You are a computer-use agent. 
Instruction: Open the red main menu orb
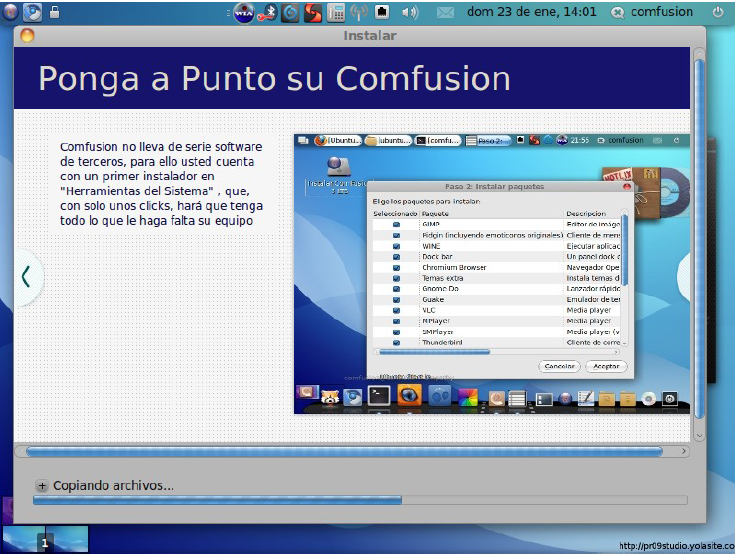(x=10, y=12)
